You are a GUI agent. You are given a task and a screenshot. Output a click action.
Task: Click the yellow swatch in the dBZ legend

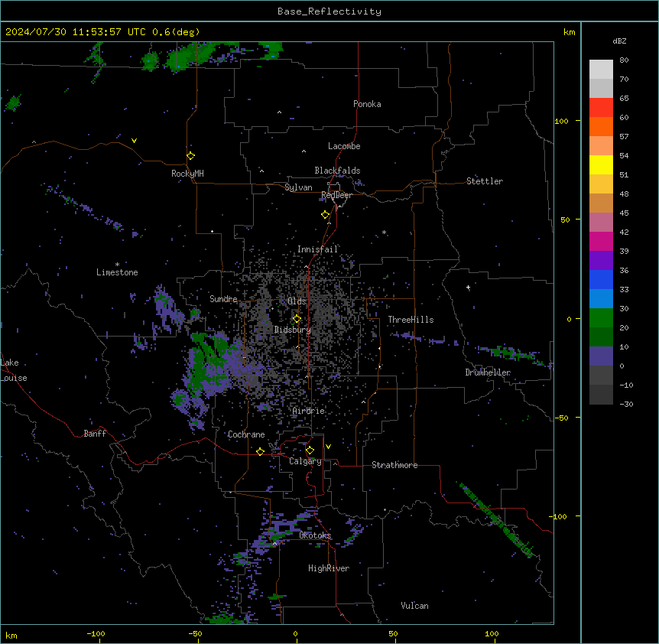601,164
